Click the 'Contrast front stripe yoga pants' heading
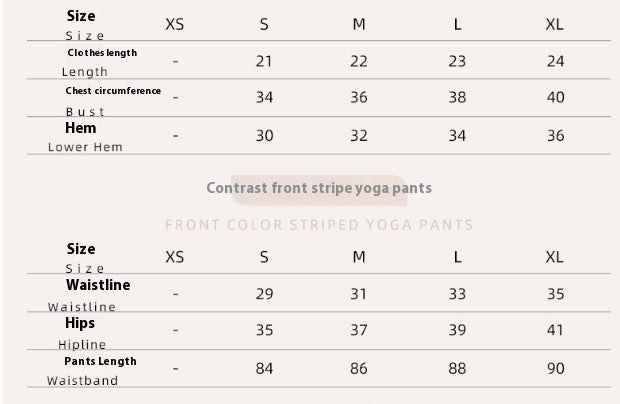This screenshot has width=620, height=404. (318, 187)
